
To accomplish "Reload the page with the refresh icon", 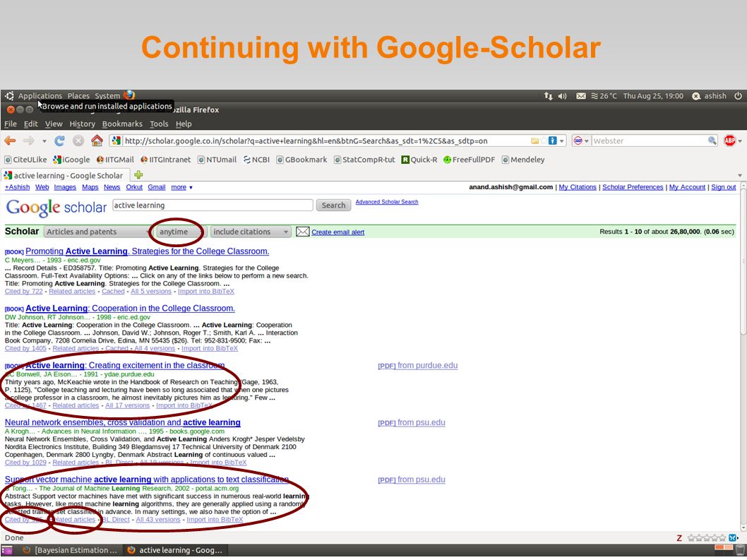I will tap(59, 141).
